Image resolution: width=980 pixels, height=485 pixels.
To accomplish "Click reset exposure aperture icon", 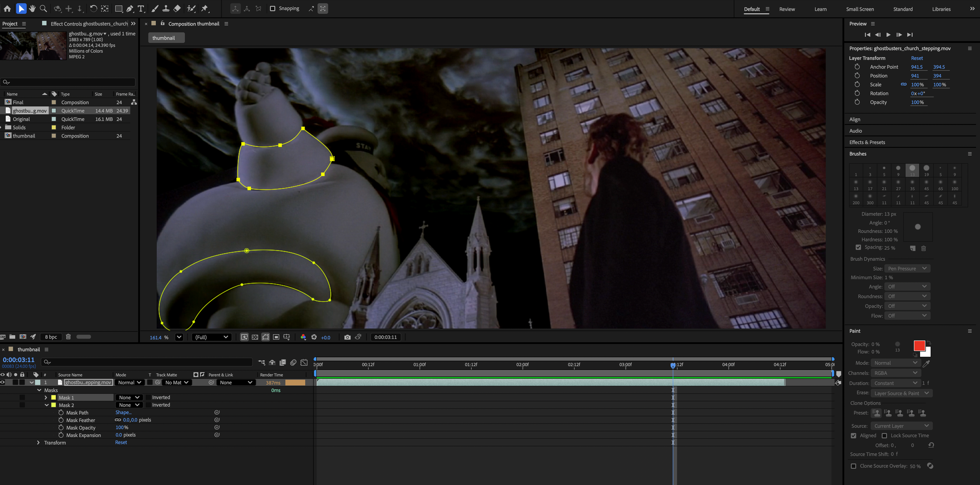I will [314, 337].
